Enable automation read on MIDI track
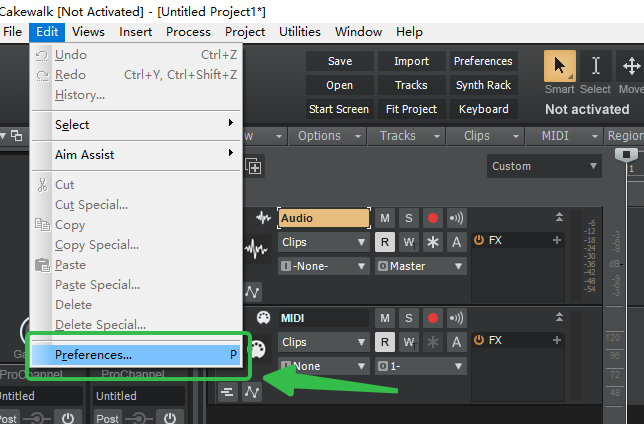Image resolution: width=644 pixels, height=424 pixels. coord(384,341)
